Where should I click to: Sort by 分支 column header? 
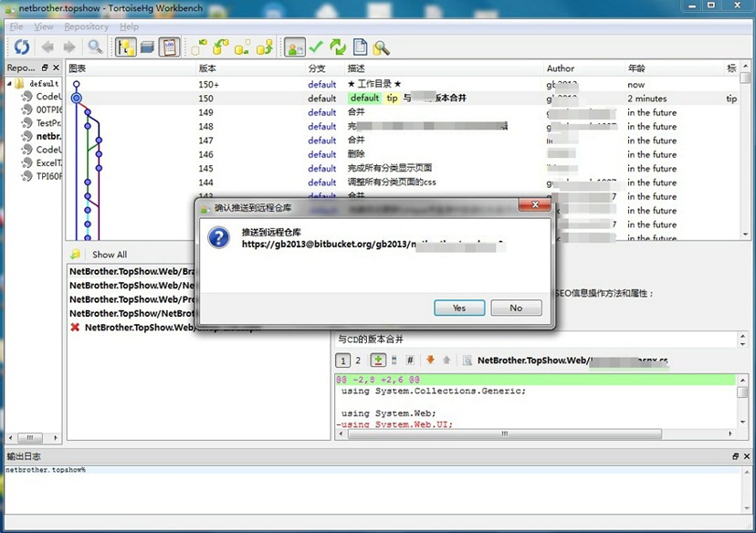tap(325, 68)
